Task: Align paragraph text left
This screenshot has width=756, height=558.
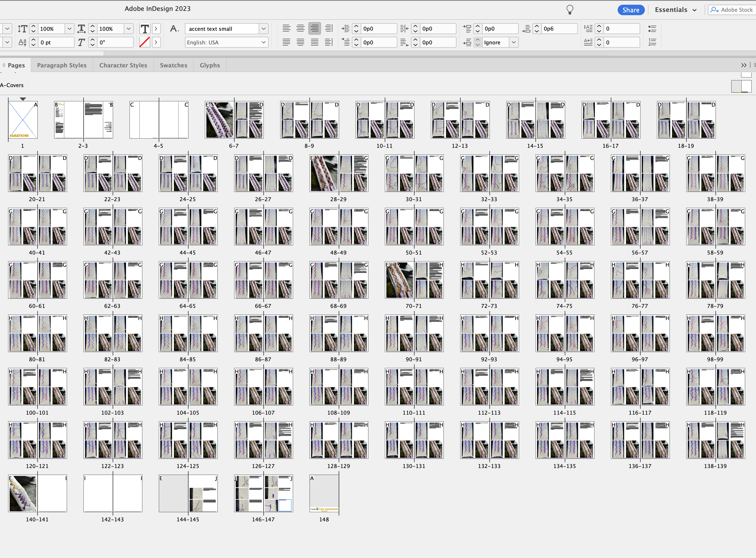Action: [x=287, y=28]
